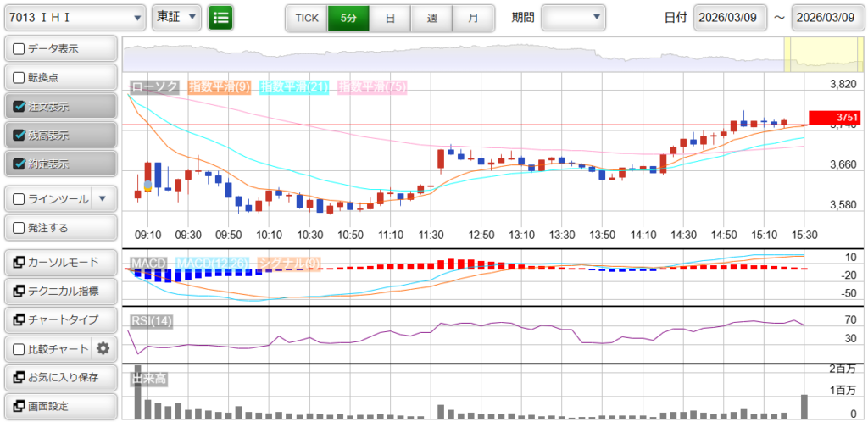This screenshot has height=422, width=868.
Task: Switch to the TICK chart tab
Action: pos(306,17)
